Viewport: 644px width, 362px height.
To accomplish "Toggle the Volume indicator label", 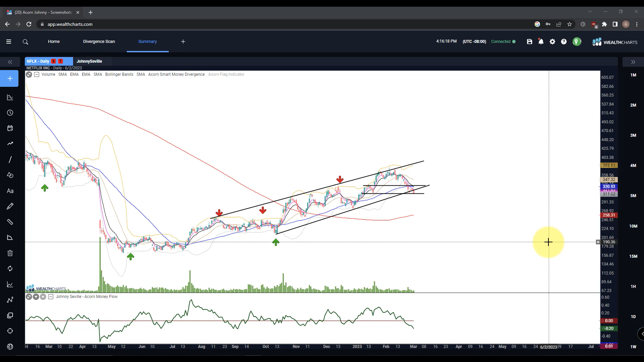I will pos(48,74).
